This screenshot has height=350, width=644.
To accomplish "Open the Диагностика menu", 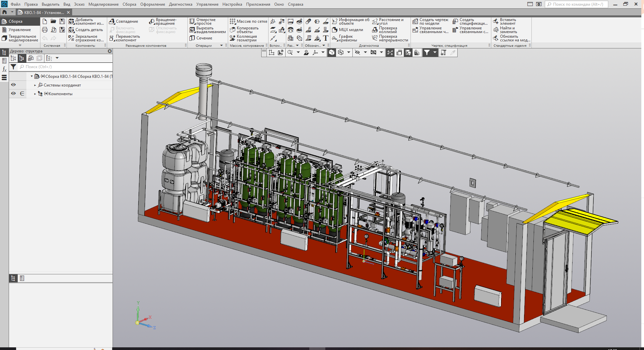I will pos(180,4).
